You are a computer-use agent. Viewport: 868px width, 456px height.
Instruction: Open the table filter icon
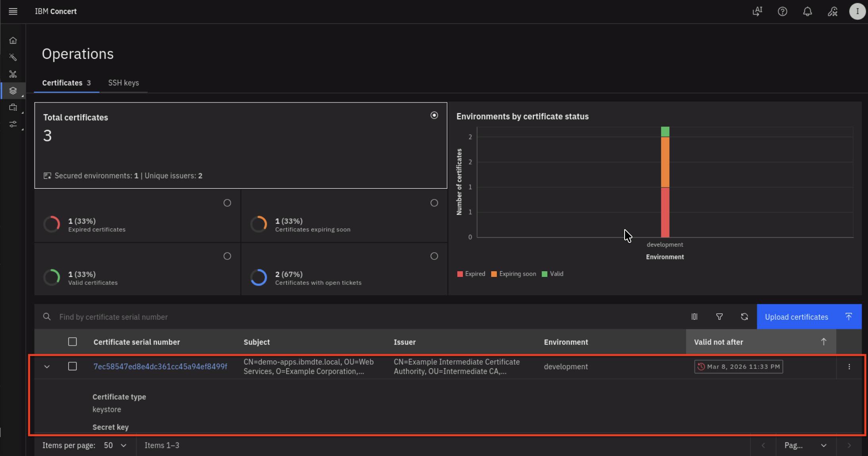(x=719, y=317)
